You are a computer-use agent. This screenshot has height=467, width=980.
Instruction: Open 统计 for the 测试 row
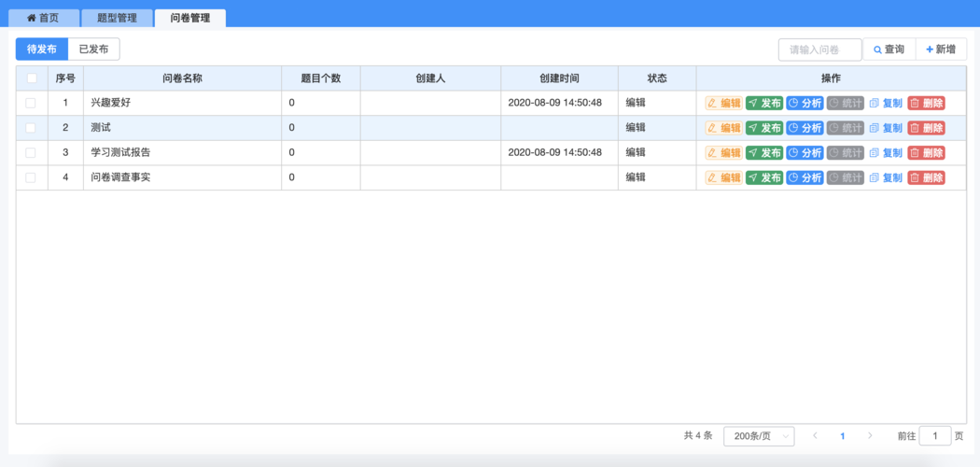(x=845, y=128)
